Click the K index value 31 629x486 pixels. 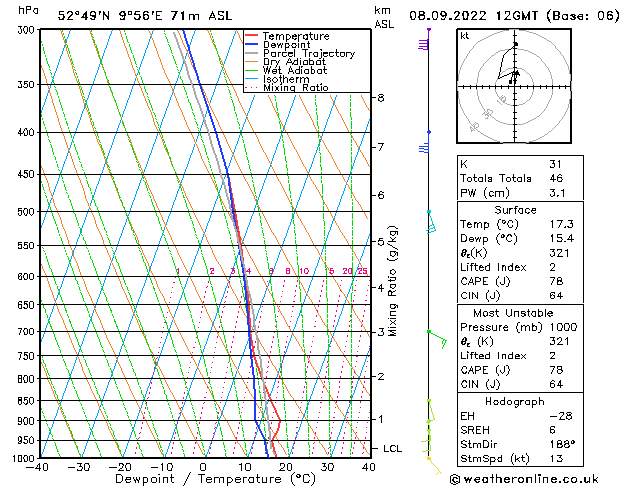pos(556,164)
